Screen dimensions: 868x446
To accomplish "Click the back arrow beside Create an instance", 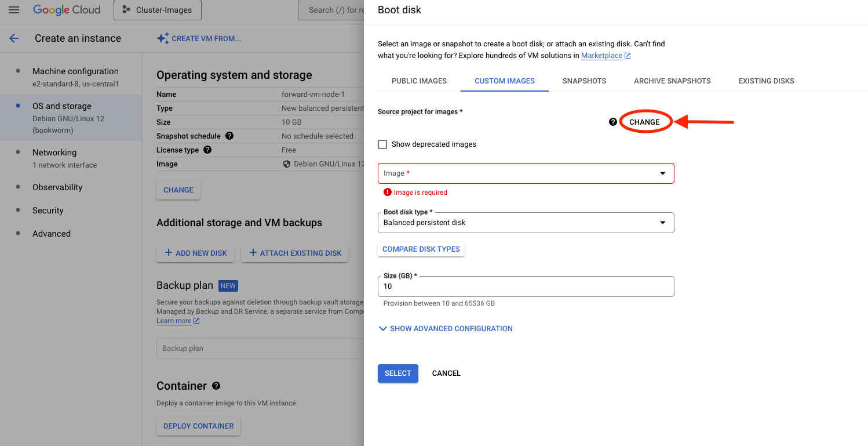I will coord(14,38).
